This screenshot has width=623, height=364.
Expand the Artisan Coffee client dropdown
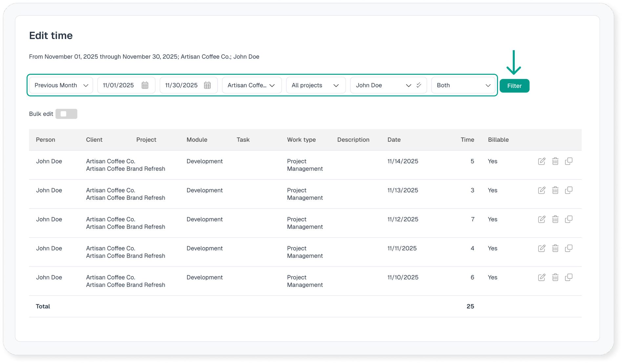click(252, 85)
